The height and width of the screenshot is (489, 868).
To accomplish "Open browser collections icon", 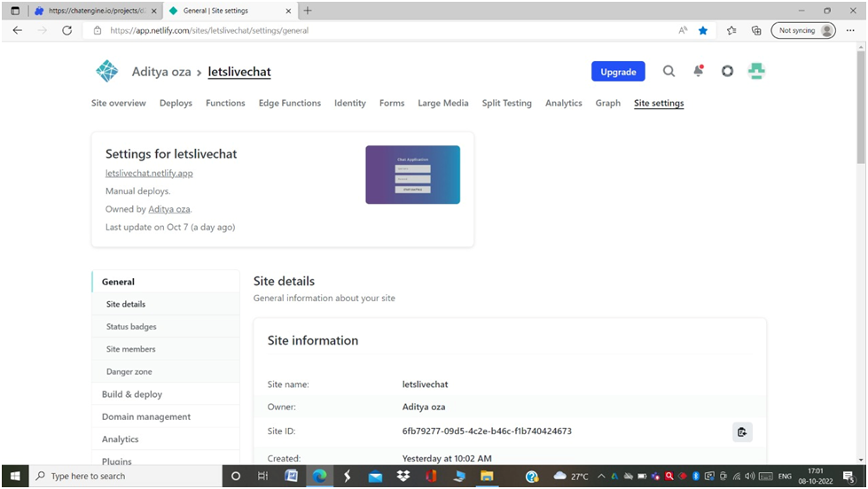I will click(x=756, y=30).
